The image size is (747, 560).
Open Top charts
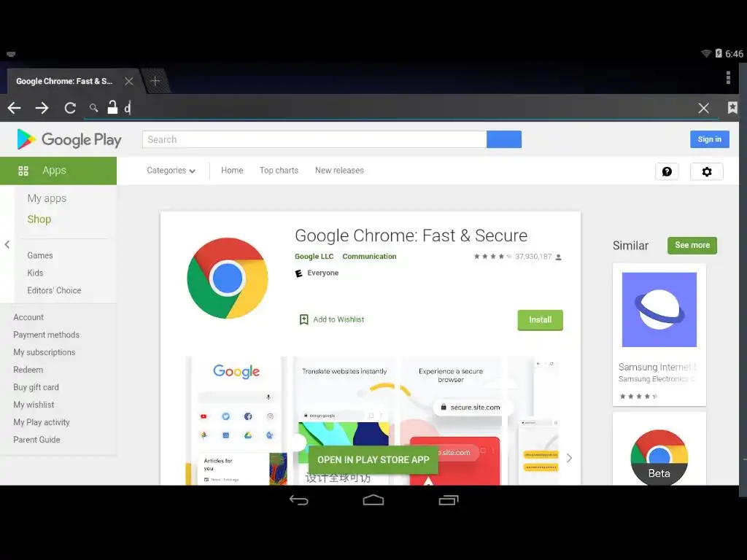(279, 171)
